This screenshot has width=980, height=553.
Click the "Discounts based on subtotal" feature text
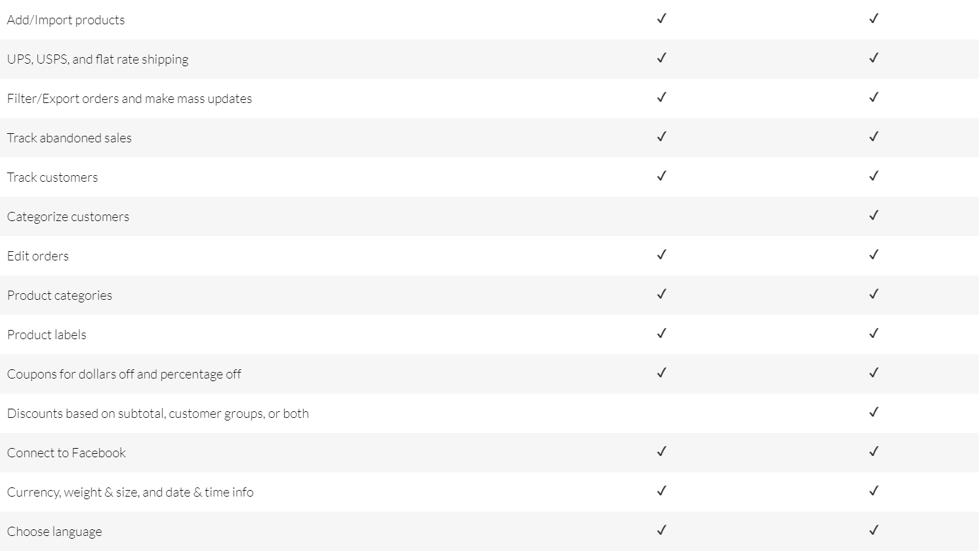157,414
